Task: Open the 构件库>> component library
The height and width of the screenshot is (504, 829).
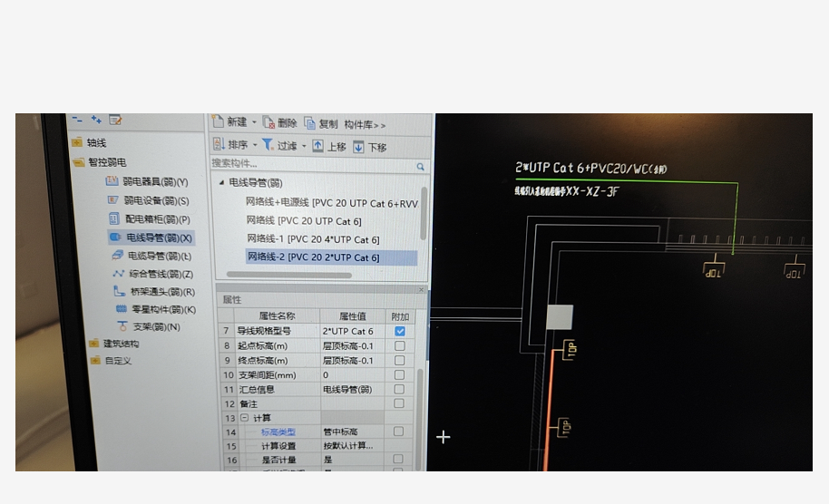Action: [365, 125]
